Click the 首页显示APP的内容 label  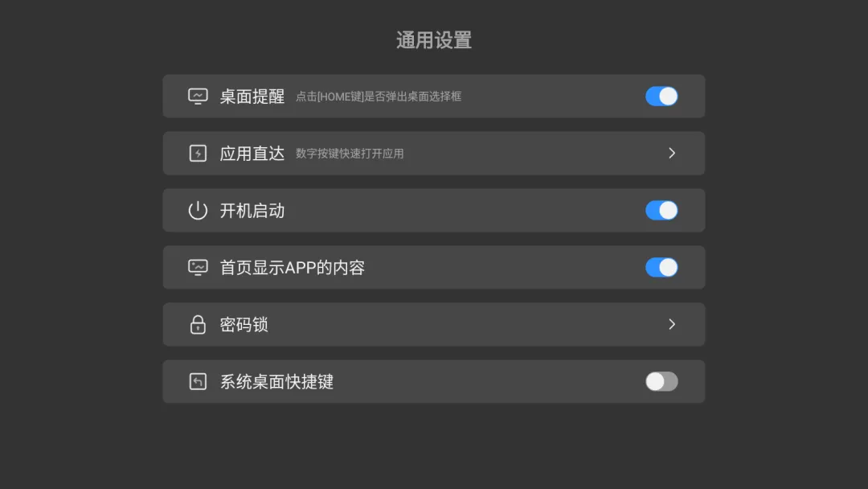click(293, 268)
